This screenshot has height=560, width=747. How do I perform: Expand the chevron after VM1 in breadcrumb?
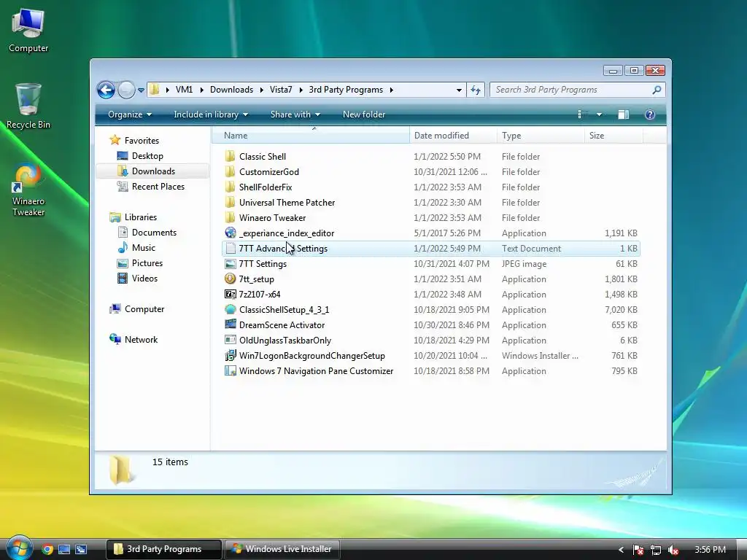pos(201,90)
